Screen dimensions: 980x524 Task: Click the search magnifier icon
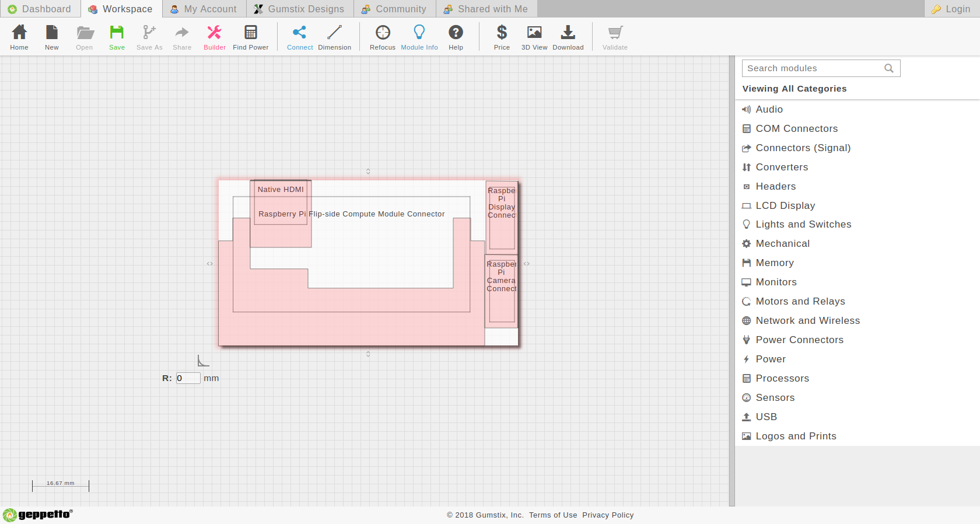(x=889, y=68)
